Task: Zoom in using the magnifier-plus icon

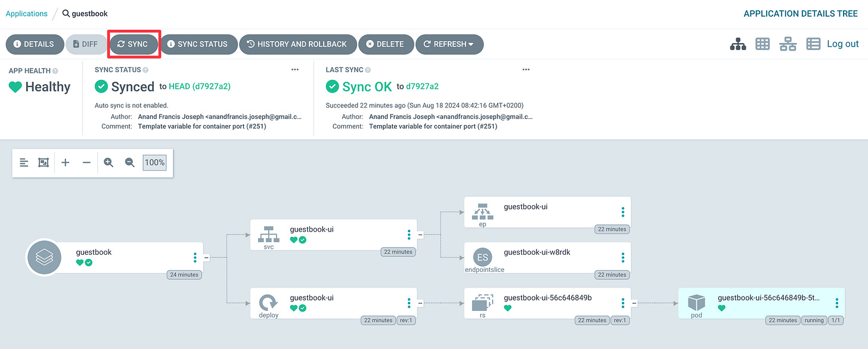Action: pos(108,162)
